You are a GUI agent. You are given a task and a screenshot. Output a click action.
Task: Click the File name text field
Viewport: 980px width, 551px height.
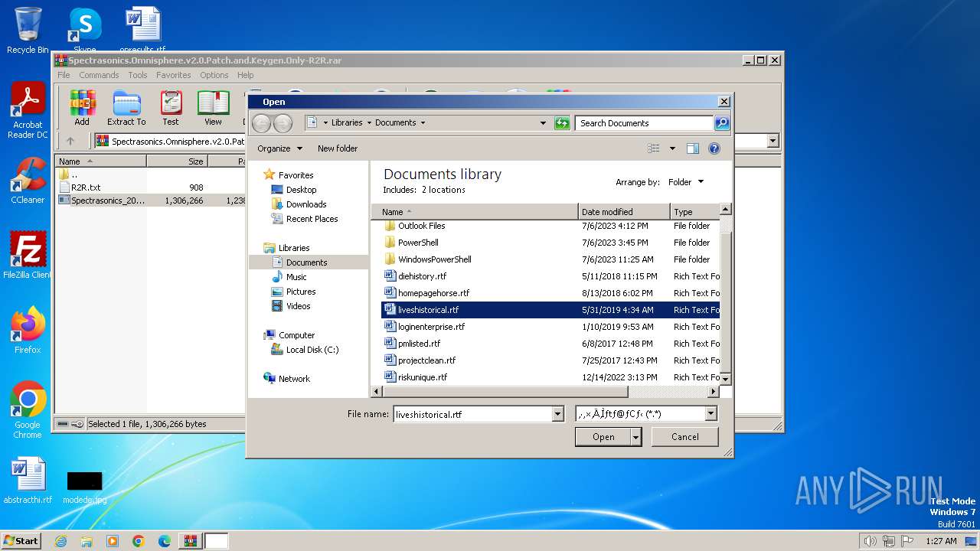472,414
